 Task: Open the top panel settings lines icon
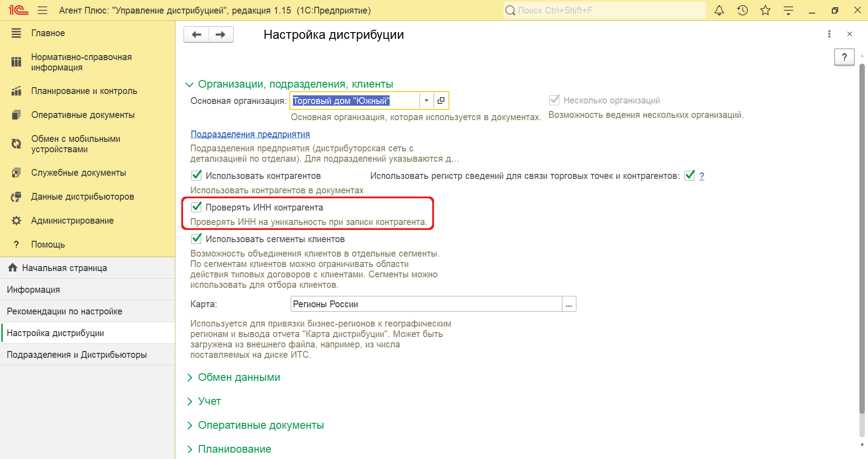[788, 10]
